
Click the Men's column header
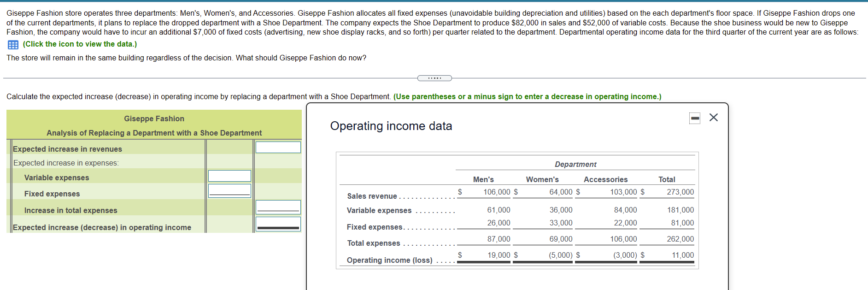coord(483,179)
